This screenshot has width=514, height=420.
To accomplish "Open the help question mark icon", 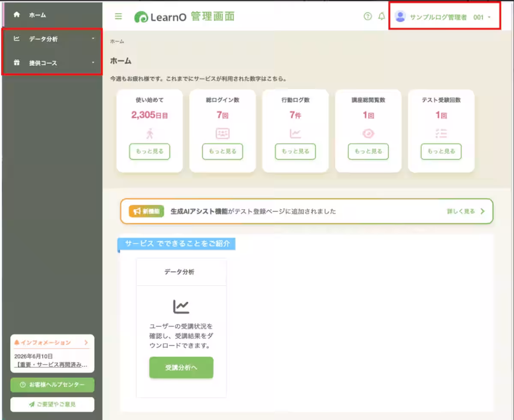I will point(368,17).
